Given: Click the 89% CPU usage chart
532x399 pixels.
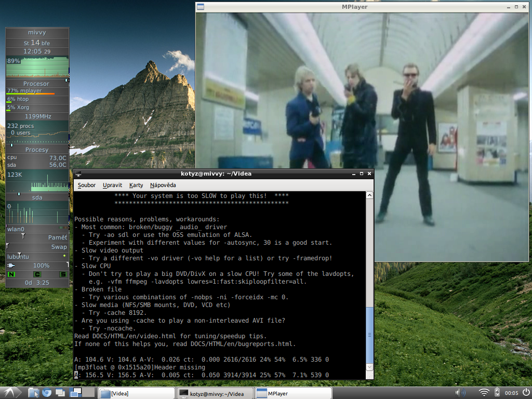Looking at the screenshot, I should click(37, 67).
